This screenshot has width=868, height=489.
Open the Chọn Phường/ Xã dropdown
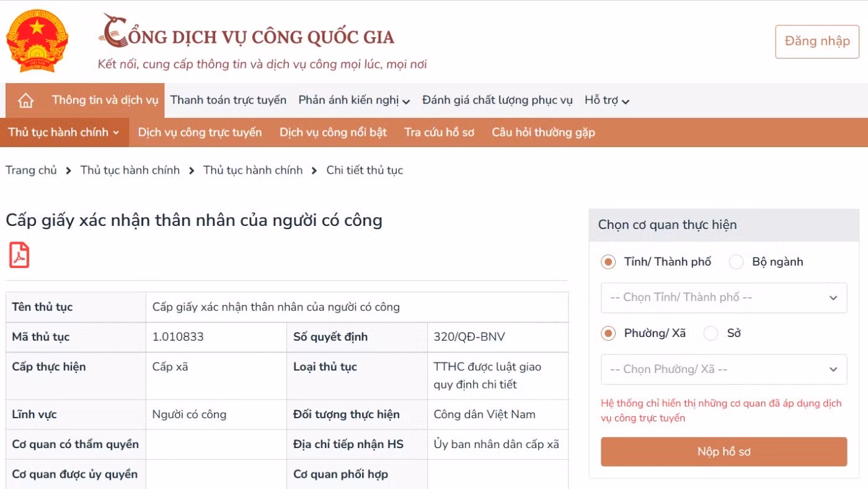point(724,369)
